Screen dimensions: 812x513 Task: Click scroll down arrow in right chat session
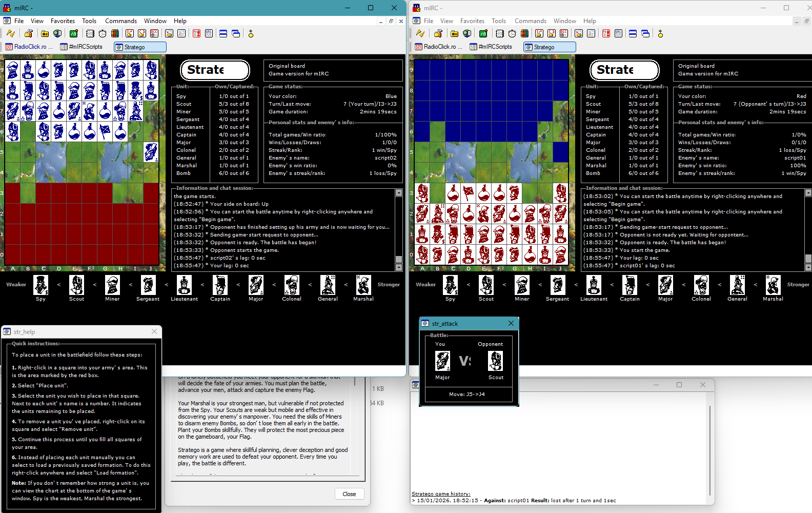808,268
